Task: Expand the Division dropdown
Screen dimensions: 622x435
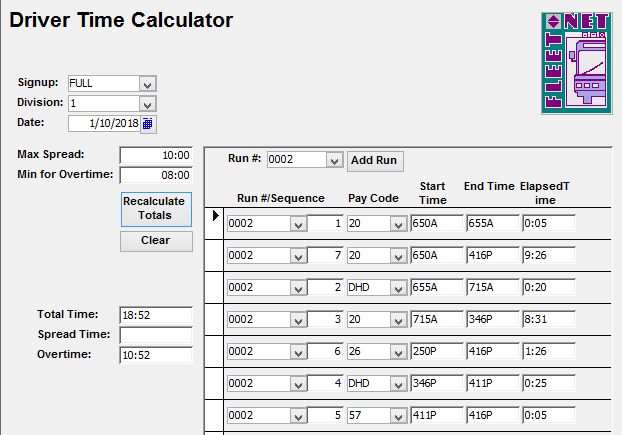Action: coord(148,103)
